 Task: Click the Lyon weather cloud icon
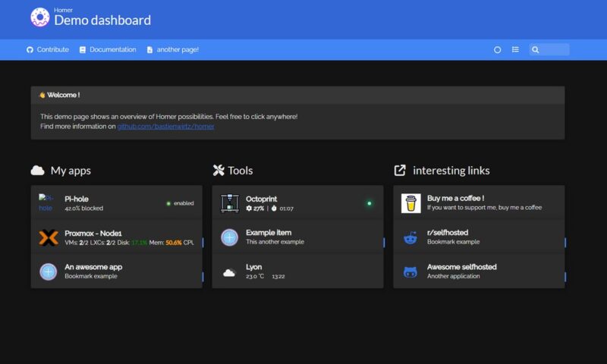tap(229, 272)
